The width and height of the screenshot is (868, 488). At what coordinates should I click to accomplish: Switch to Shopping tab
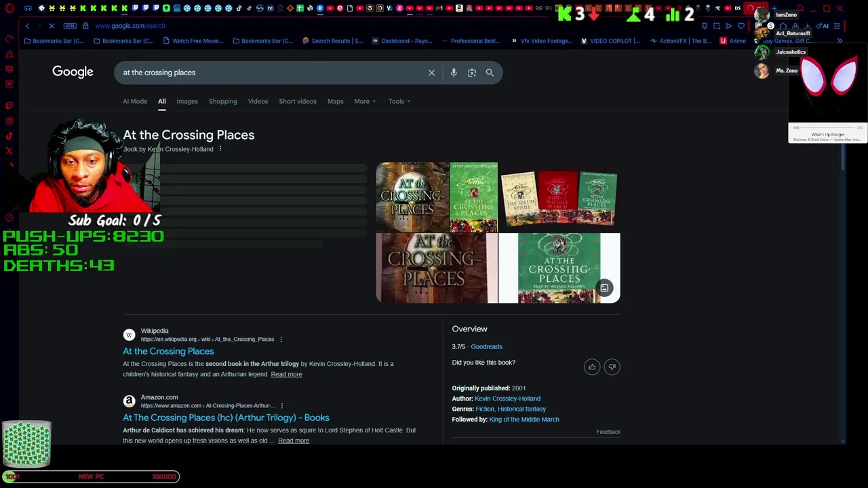pyautogui.click(x=223, y=101)
